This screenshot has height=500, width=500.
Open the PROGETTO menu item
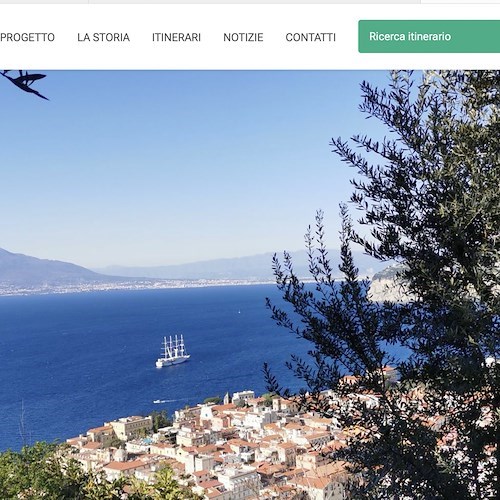click(x=27, y=37)
